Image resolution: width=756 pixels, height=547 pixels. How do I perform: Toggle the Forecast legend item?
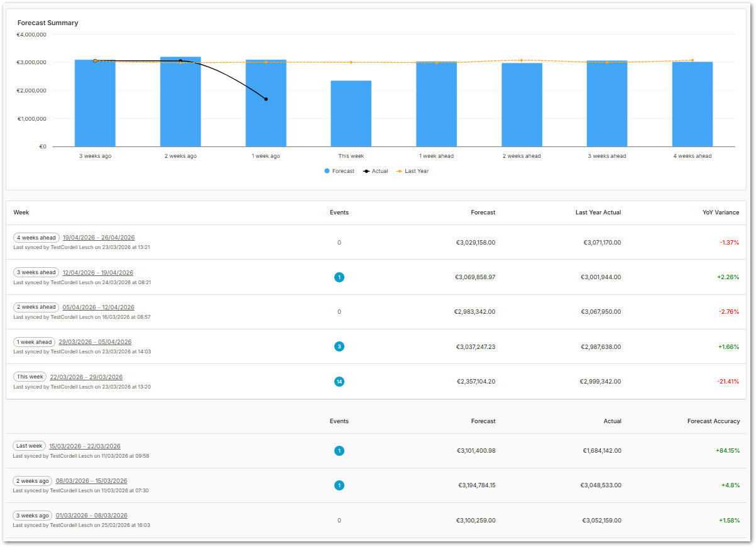click(x=339, y=171)
